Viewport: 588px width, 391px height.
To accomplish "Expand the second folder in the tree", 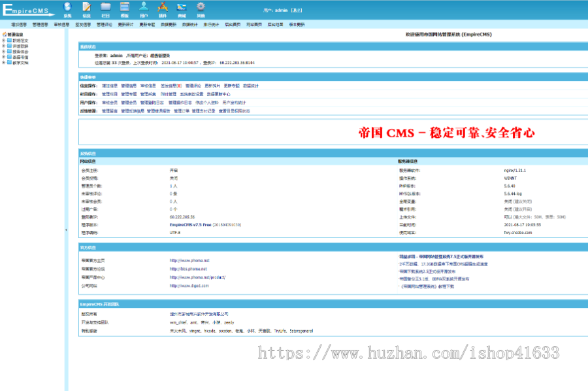I will click(4, 46).
